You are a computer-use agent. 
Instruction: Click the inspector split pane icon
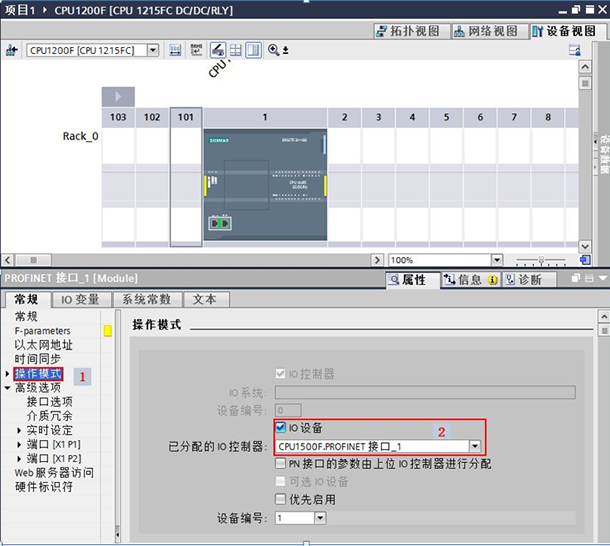[x=589, y=278]
